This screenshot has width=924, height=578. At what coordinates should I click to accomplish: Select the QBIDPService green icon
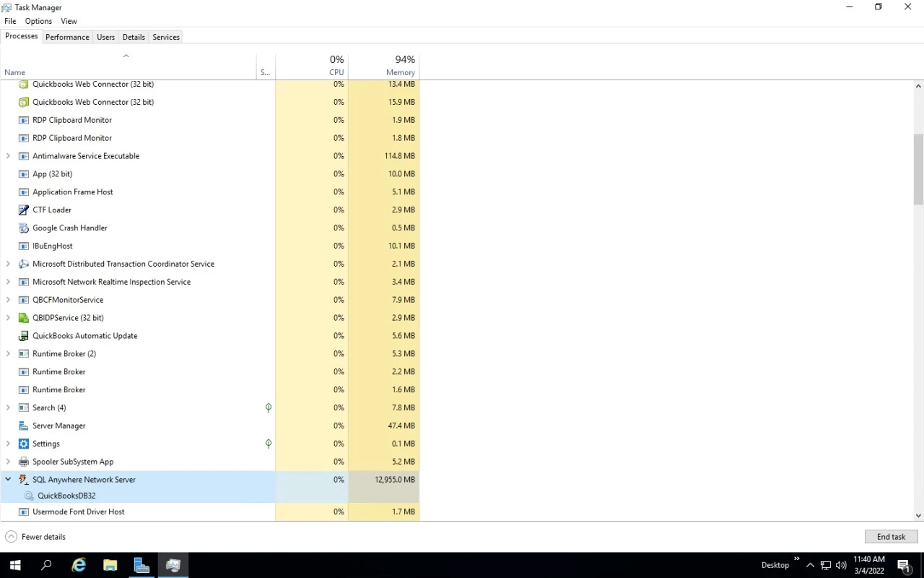(23, 318)
